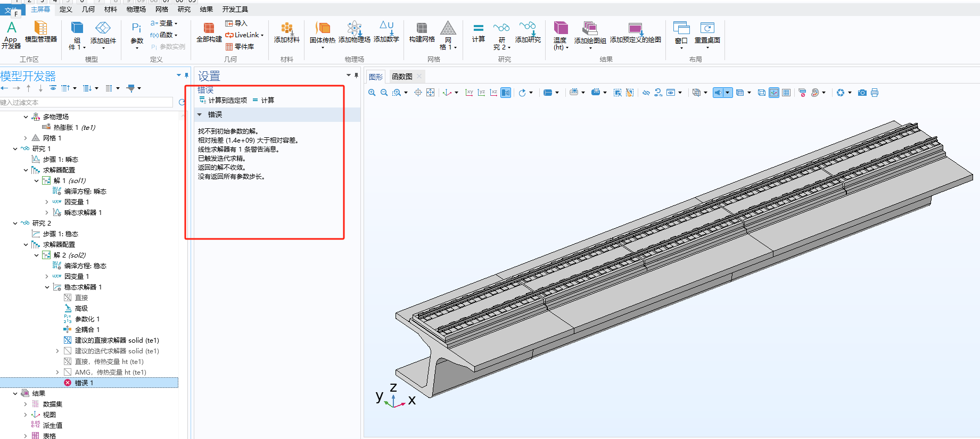Click the show-more-options eye icon

click(x=53, y=88)
